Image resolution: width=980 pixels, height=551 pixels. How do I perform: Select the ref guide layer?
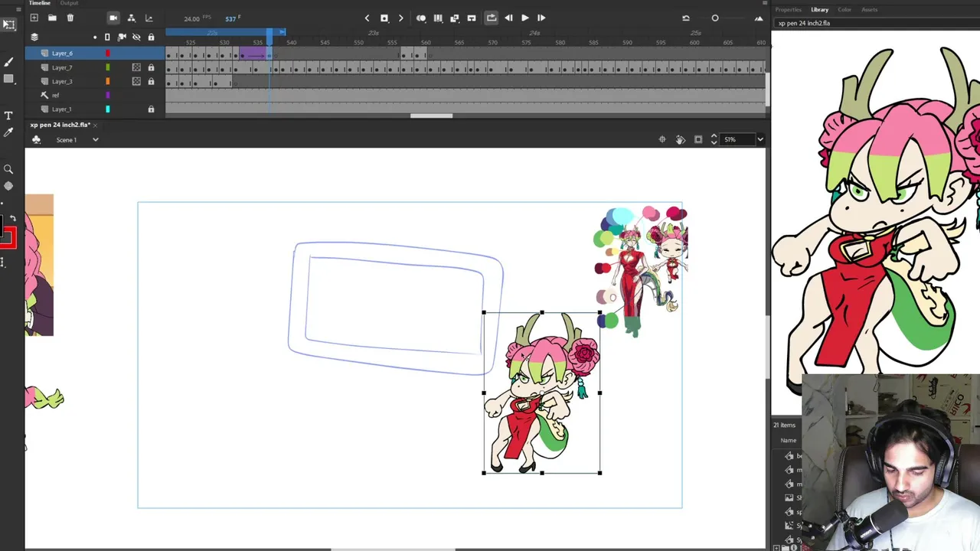tap(55, 95)
